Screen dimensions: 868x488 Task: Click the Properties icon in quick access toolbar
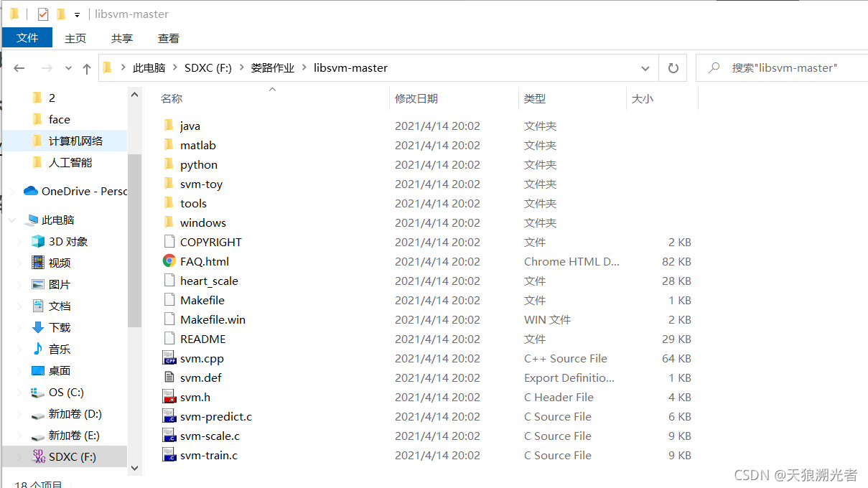click(43, 14)
